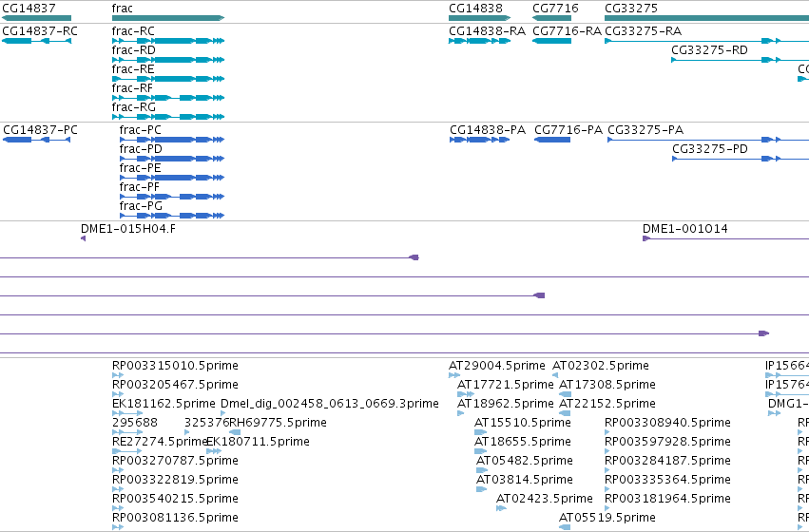This screenshot has width=809, height=532.
Task: Select the CG7716-RA transcript glyph
Action: (x=551, y=41)
